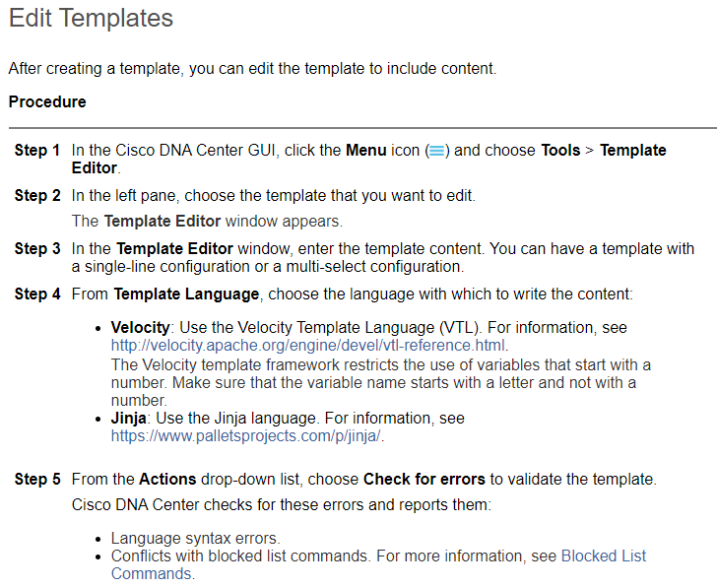Follow the Blocked List Commands link

pos(378,564)
